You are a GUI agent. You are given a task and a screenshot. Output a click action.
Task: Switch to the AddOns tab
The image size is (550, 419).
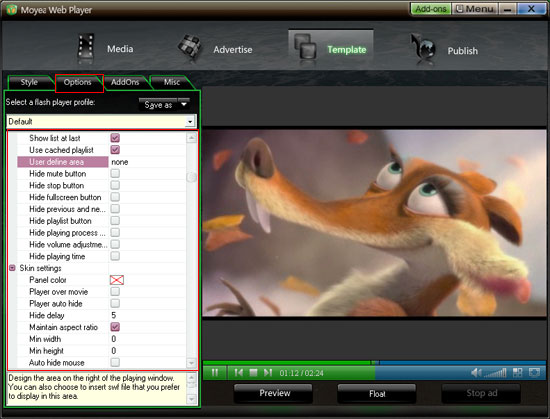coord(125,82)
